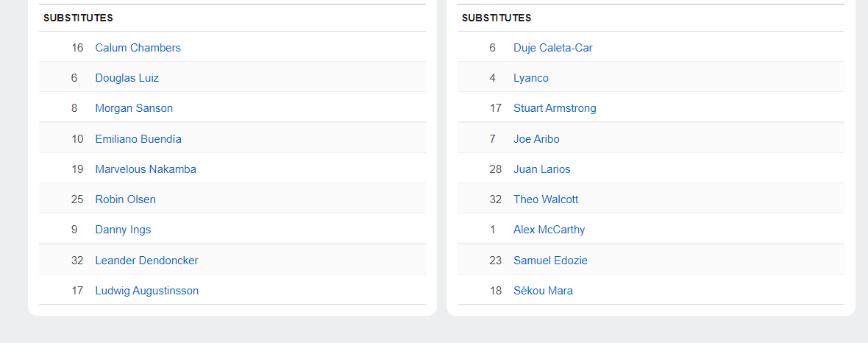This screenshot has width=868, height=343.
Task: Select Ludwig Augustinsson link
Action: click(x=146, y=291)
